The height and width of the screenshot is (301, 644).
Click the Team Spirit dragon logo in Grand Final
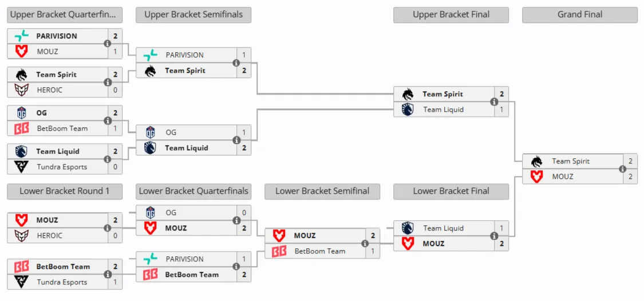(x=536, y=162)
